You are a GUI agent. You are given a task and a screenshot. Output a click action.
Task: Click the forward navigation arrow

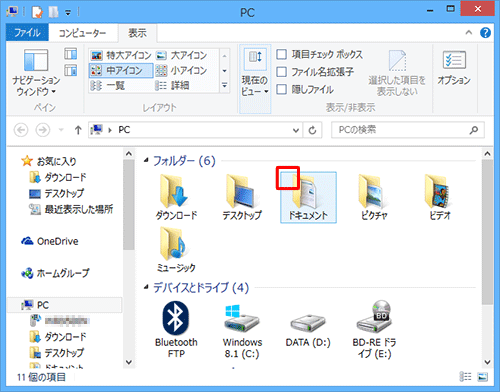pos(43,130)
